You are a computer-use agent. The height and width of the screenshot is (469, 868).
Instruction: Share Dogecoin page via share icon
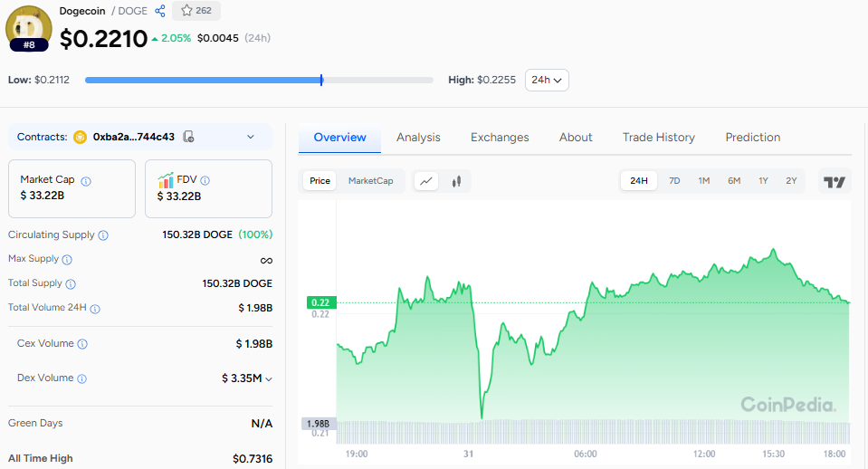point(160,11)
